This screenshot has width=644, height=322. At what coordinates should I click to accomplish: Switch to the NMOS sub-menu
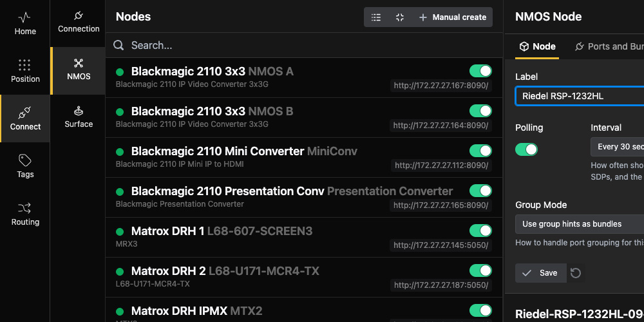coord(79,71)
